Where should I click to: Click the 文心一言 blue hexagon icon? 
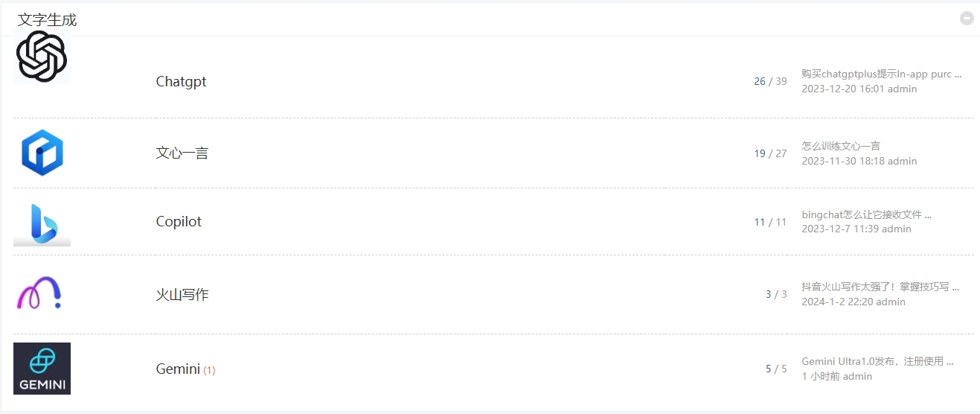pyautogui.click(x=42, y=153)
